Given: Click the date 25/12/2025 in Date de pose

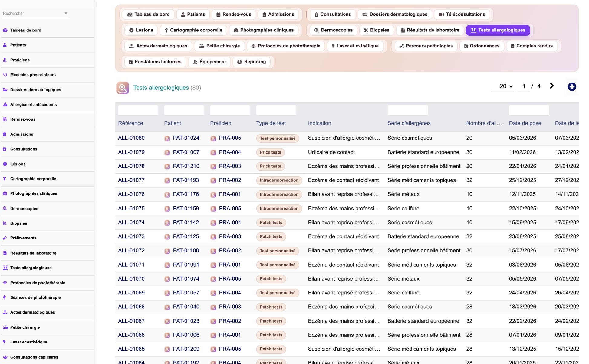Looking at the screenshot, I should pos(522,180).
